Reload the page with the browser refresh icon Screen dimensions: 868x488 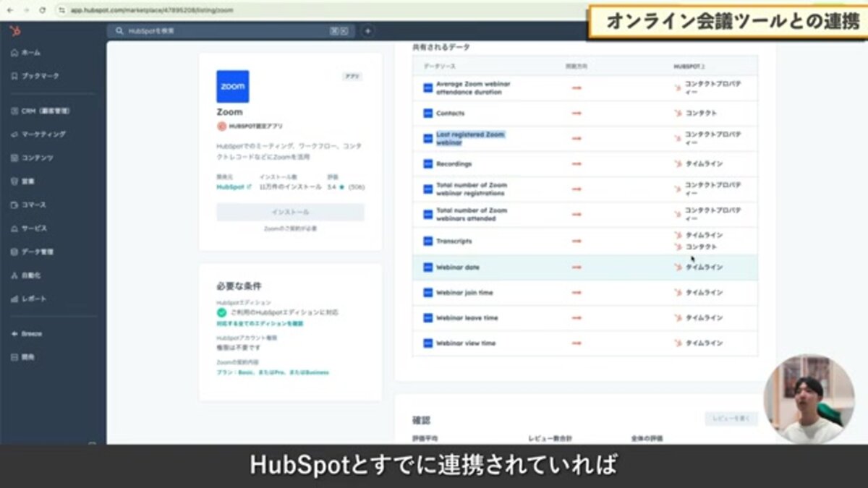tap(43, 10)
